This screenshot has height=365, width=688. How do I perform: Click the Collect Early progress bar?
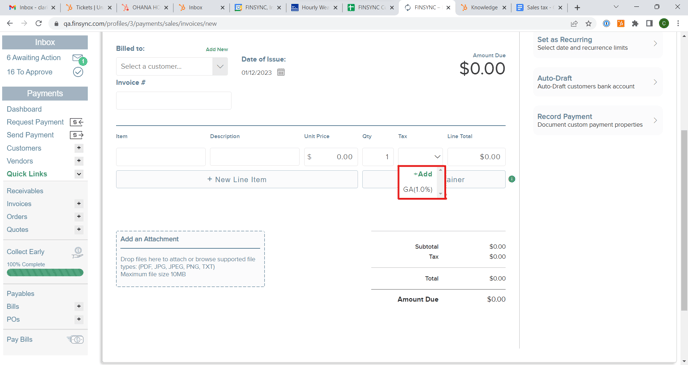(x=45, y=272)
